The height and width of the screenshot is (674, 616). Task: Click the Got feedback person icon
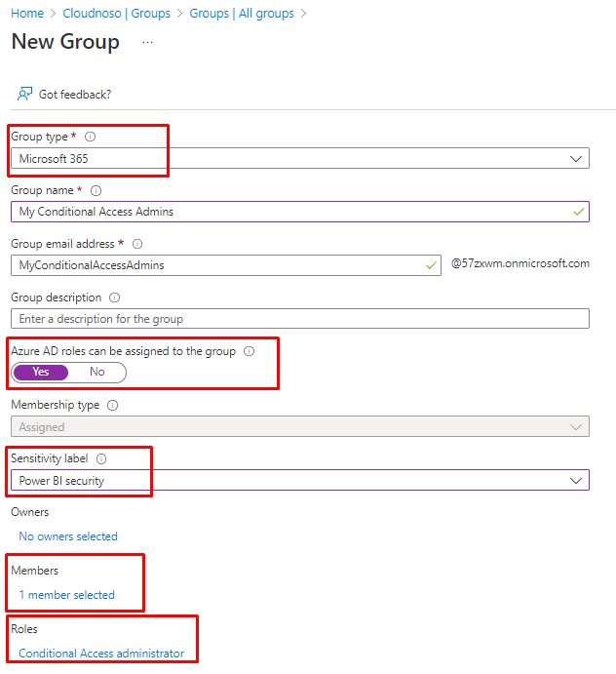coord(25,94)
